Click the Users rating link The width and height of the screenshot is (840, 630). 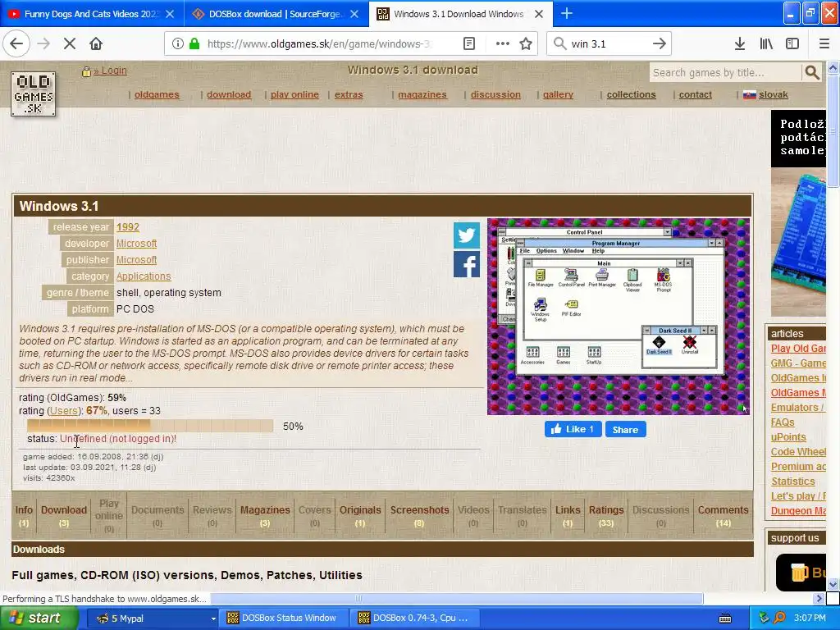(64, 411)
